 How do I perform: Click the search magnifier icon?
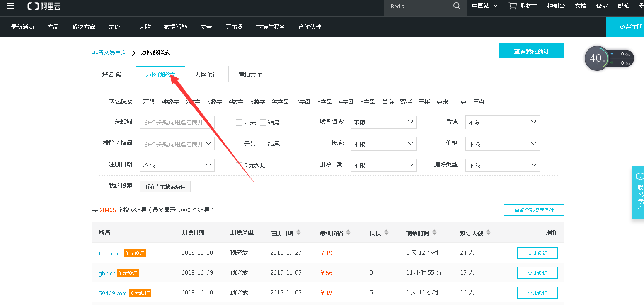(456, 6)
